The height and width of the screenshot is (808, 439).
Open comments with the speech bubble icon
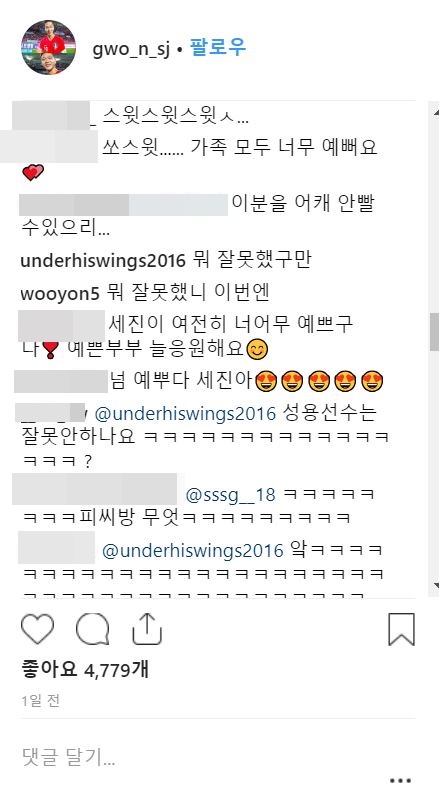coord(93,629)
